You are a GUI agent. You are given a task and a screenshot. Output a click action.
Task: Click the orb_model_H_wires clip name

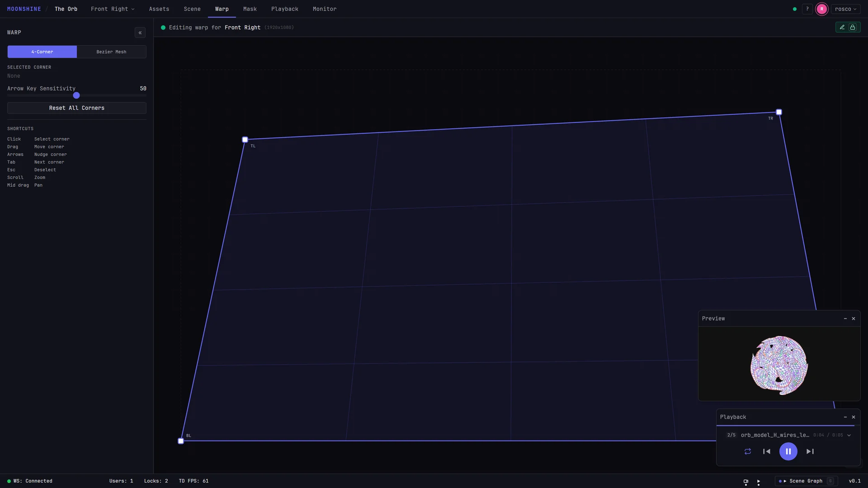775,435
